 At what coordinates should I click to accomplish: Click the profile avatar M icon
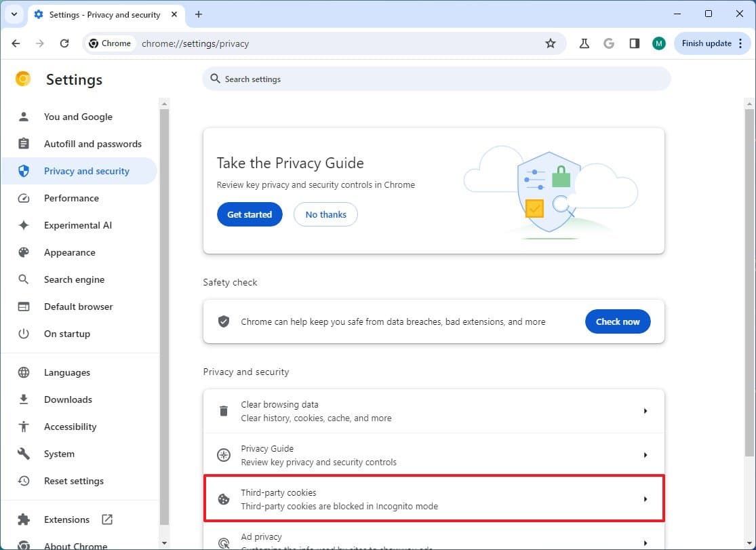(x=658, y=43)
